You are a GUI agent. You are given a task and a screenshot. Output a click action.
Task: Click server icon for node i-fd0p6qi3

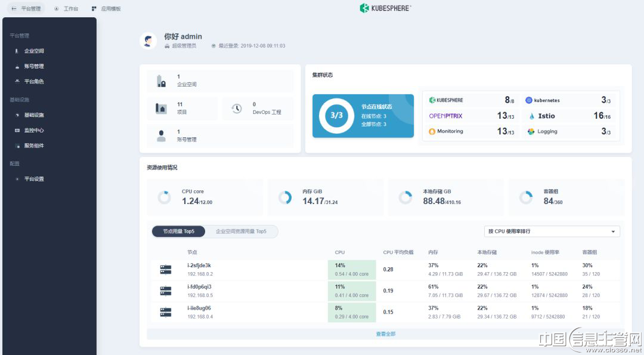point(166,291)
